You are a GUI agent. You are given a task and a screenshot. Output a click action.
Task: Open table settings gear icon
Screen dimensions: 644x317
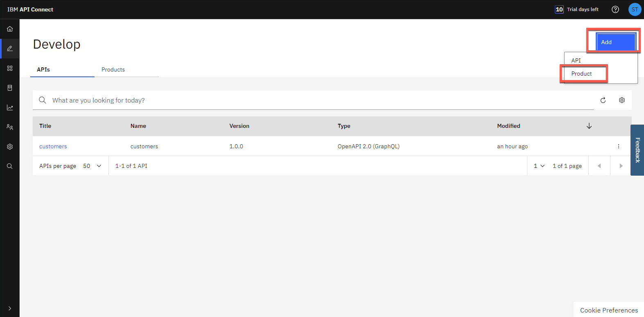621,100
